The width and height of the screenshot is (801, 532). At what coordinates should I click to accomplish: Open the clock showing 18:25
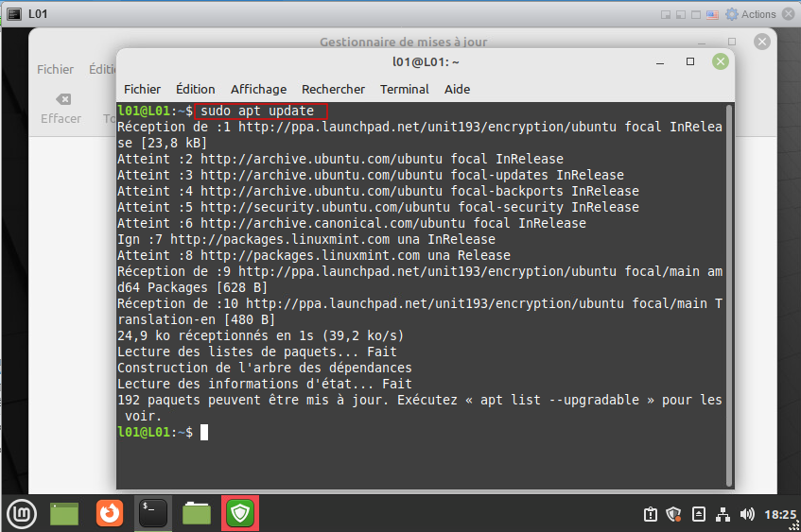[x=780, y=514]
